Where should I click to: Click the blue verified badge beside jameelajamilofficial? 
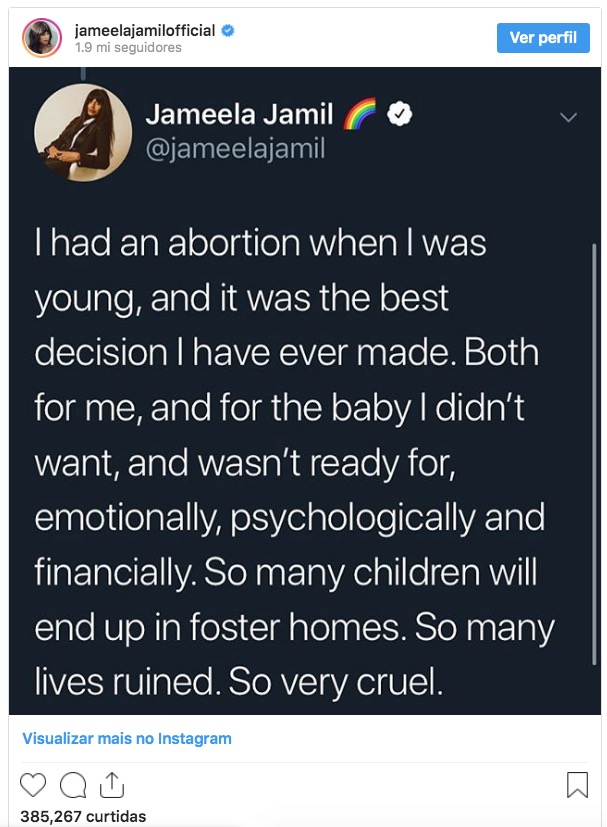coord(228,30)
